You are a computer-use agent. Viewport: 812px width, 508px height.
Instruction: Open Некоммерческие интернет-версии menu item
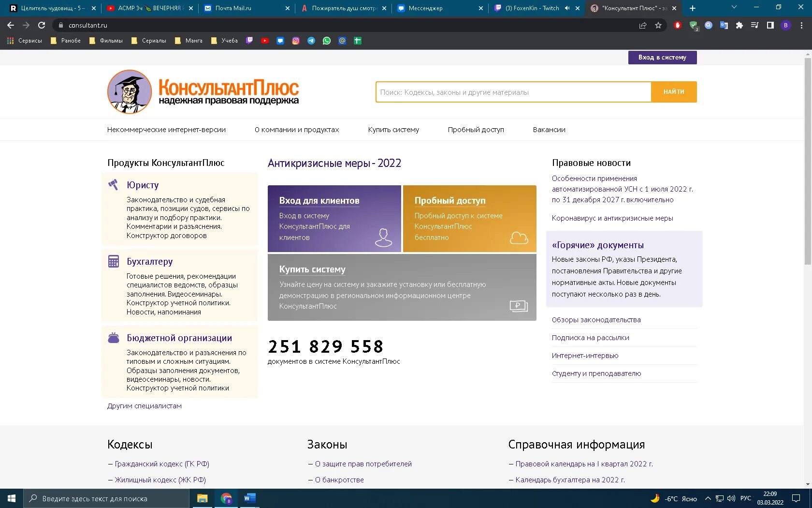click(166, 130)
